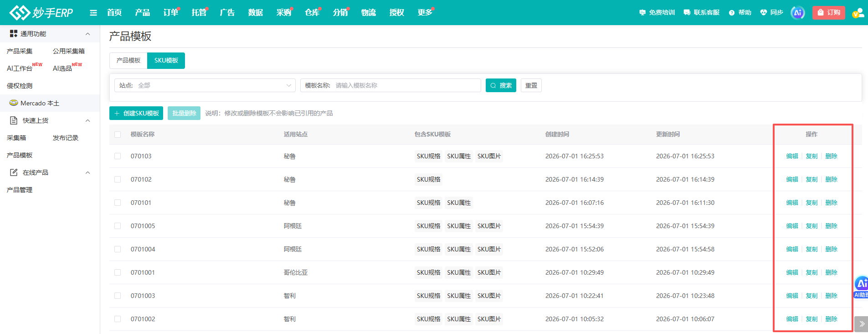Open 发布记录 in sidebar
This screenshot has width=868, height=334.
(66, 138)
